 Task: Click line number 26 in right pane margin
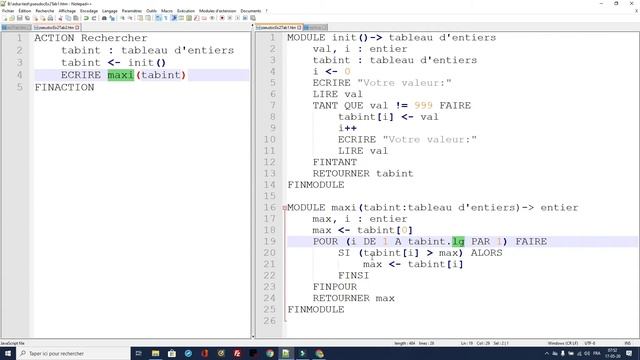269,321
